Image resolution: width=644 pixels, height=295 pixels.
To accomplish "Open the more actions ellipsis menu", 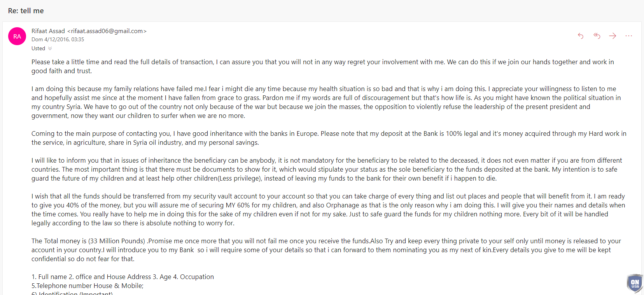I will [x=629, y=36].
